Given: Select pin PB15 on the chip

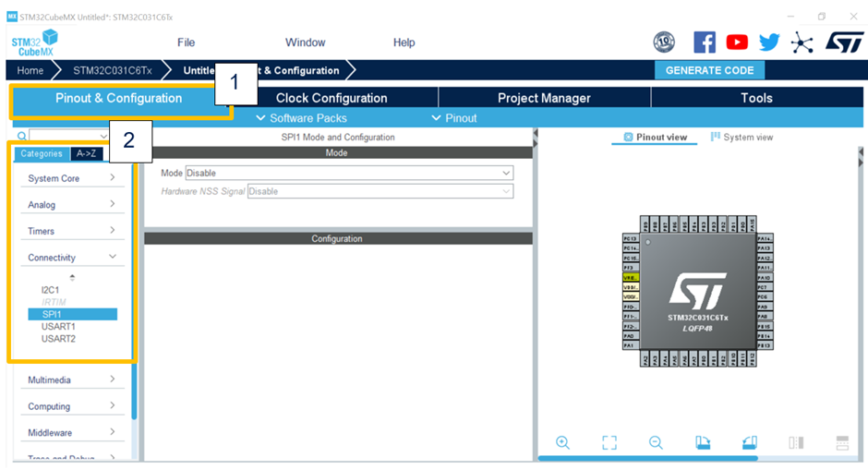Looking at the screenshot, I should [x=765, y=326].
